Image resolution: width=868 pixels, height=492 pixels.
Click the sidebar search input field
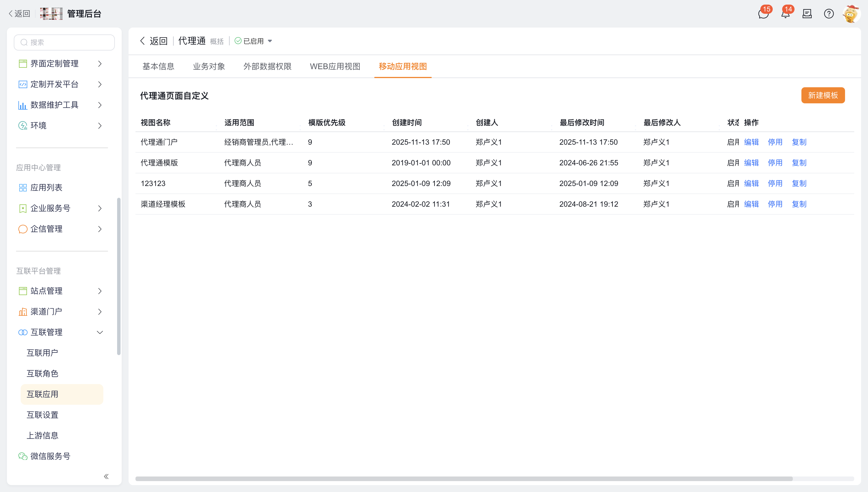(64, 42)
